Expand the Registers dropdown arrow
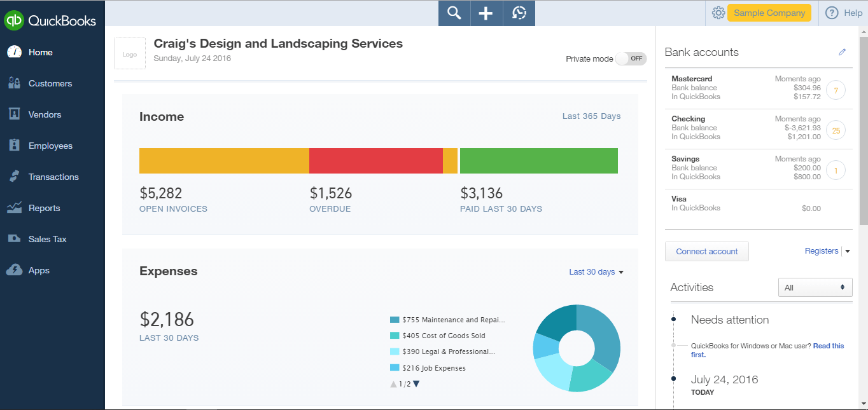Image resolution: width=868 pixels, height=410 pixels. point(848,251)
